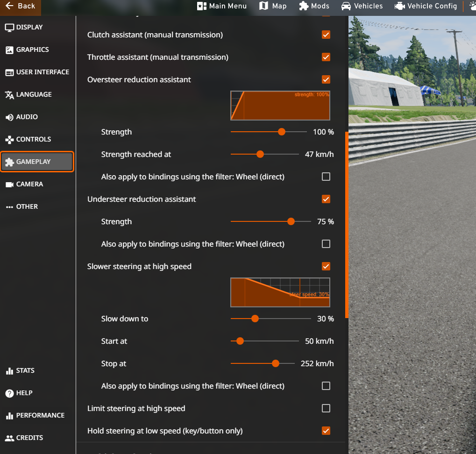476x454 pixels.
Task: Switch to Controls settings
Action: point(37,140)
